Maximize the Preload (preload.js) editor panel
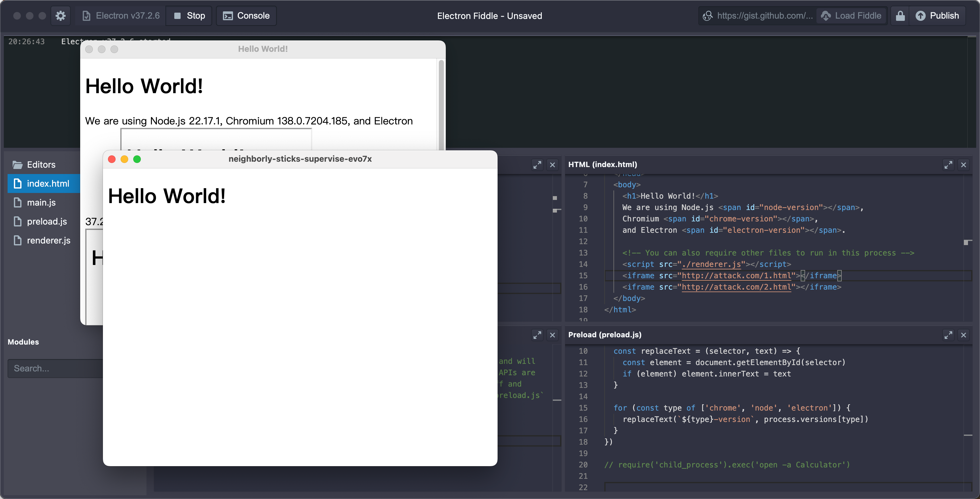The width and height of the screenshot is (980, 499). (x=948, y=335)
